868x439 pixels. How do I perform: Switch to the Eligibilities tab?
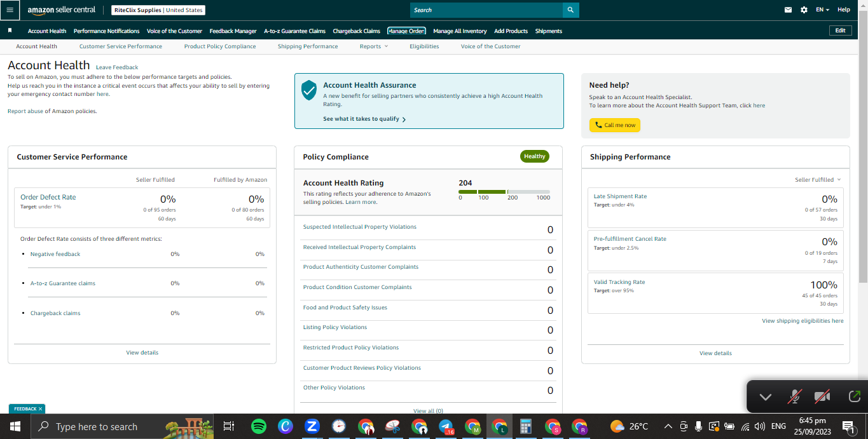pos(424,46)
